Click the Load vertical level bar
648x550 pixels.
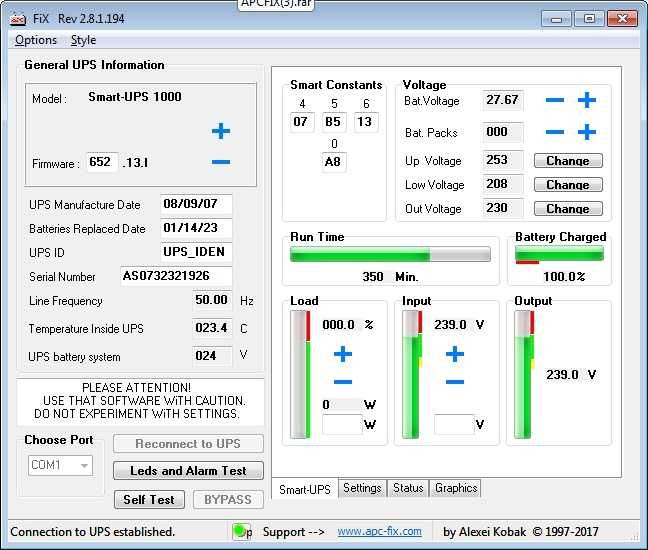300,374
